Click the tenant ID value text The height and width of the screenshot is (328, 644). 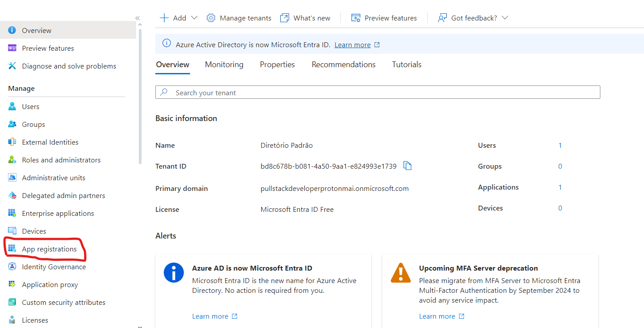pos(328,166)
